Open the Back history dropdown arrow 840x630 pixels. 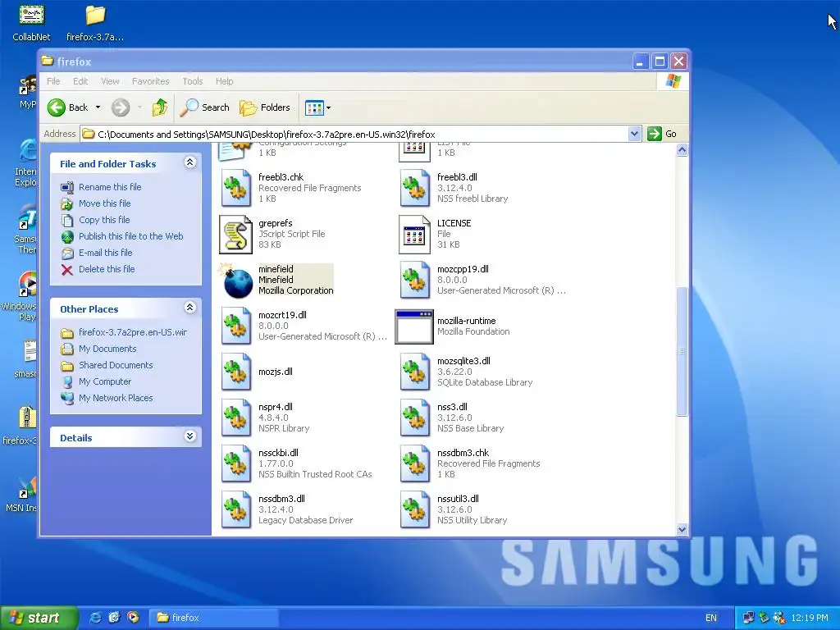[x=98, y=107]
